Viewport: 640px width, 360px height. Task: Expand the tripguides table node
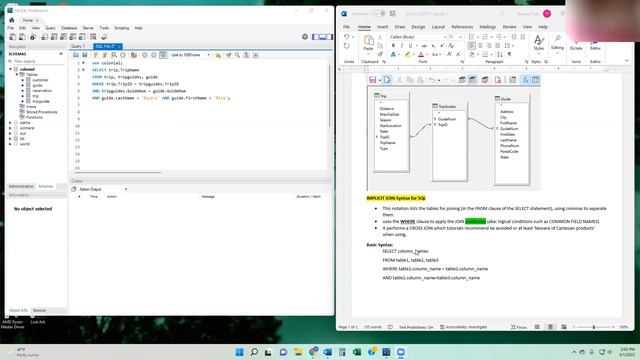pos(23,101)
